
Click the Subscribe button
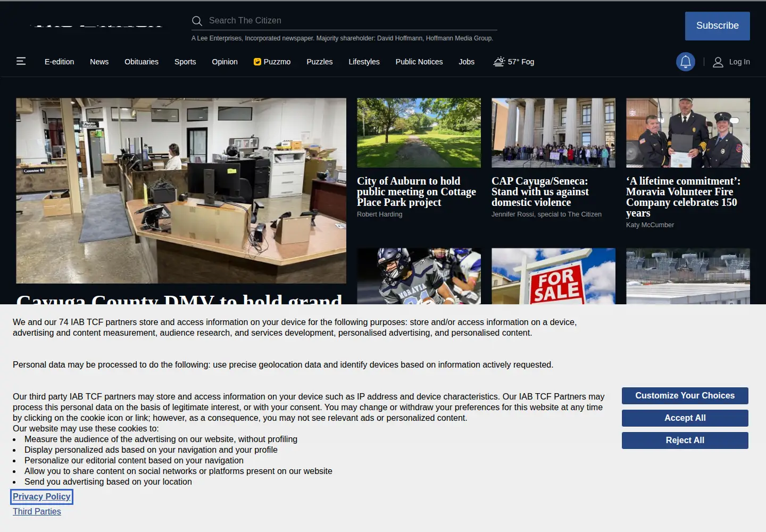(x=717, y=26)
